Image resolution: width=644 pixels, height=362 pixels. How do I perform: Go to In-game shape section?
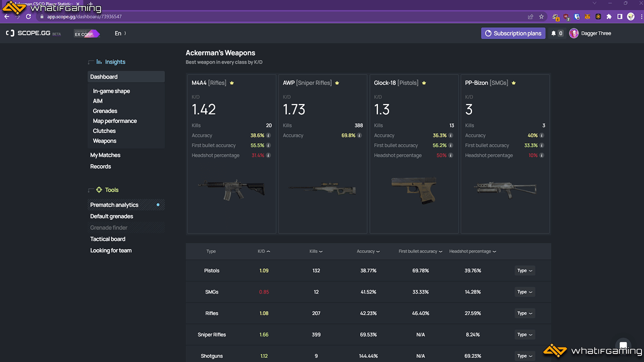pos(111,91)
